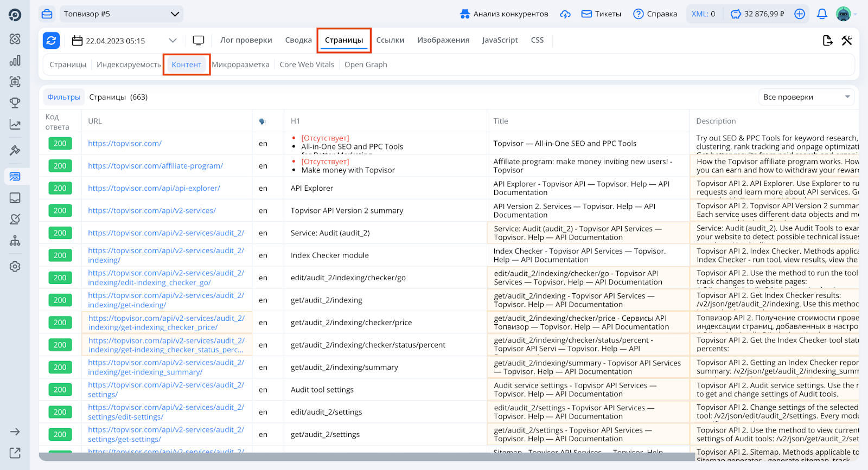Open the snapshot scan icon in sidebar

point(15,81)
